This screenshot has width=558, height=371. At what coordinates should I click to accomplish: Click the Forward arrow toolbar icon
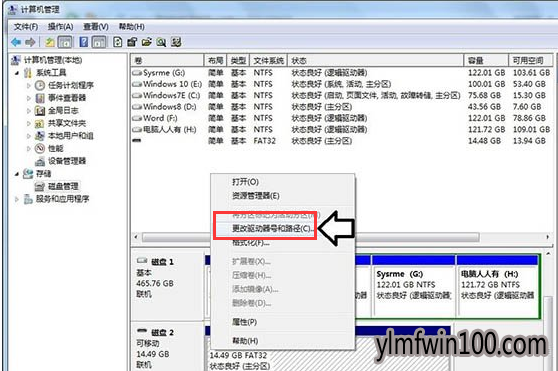point(31,42)
